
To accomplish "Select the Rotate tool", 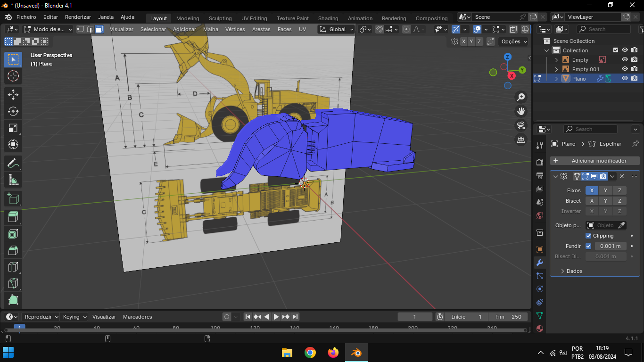I will (x=13, y=111).
